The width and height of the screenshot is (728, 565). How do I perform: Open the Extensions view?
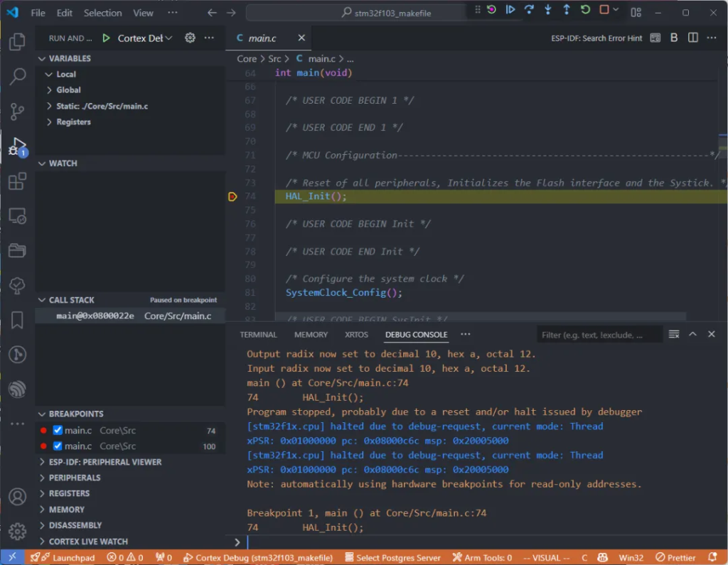tap(17, 181)
